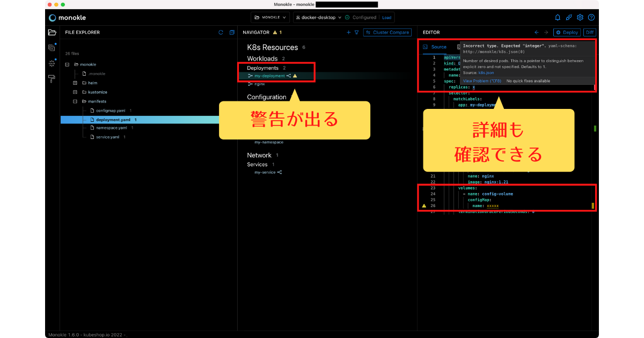Open the MONOKLE project dropdown
644x338 pixels.
click(270, 17)
